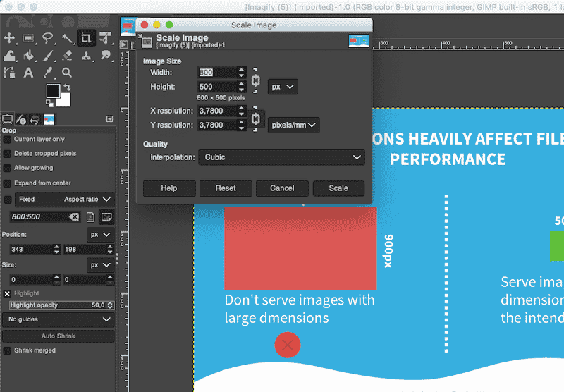Open the image size px unit dropdown
Screen dimensions: 564x392
283,87
